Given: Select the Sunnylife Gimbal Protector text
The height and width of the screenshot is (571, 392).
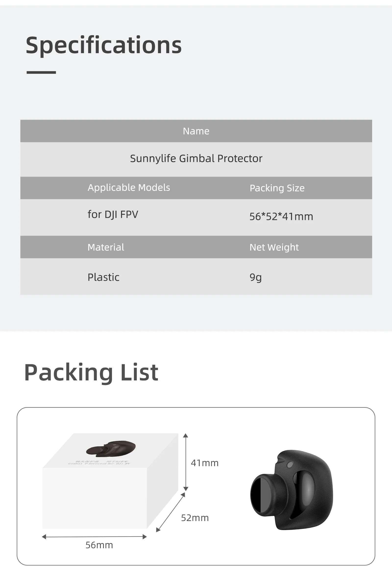Looking at the screenshot, I should click(x=196, y=158).
